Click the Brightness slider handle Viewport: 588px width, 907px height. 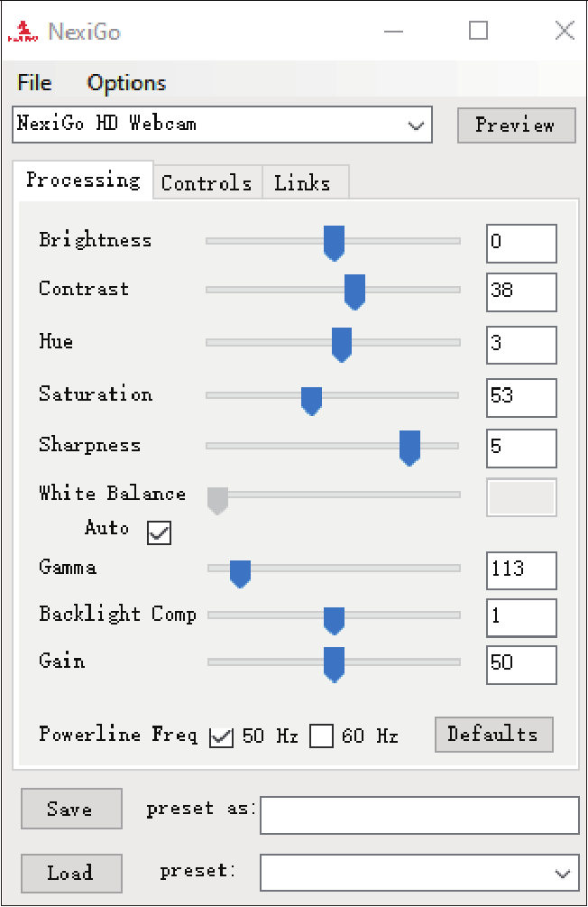coord(334,243)
